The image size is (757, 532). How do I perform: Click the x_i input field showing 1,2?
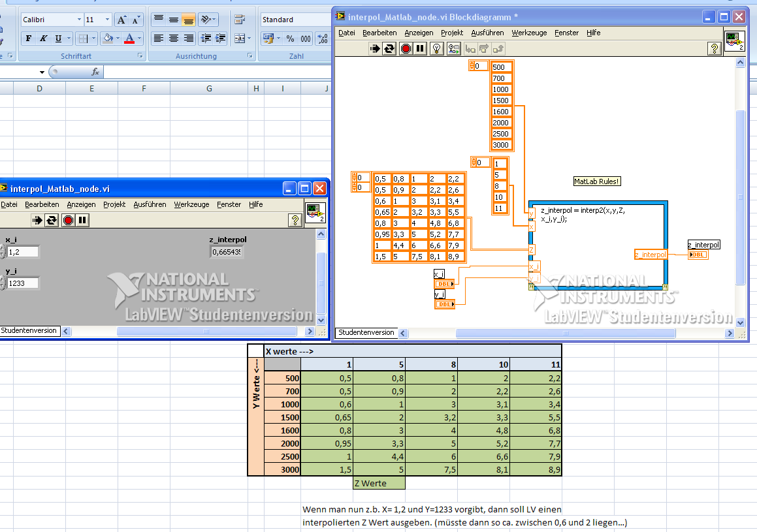(x=23, y=252)
